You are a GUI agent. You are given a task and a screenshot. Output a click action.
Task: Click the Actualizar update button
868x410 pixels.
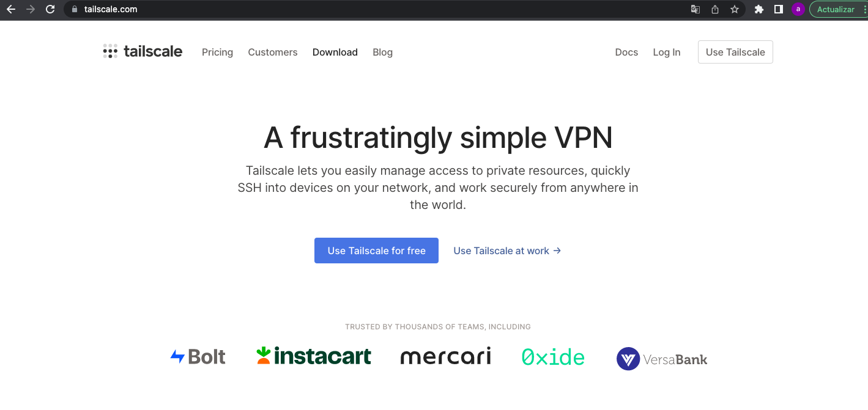pos(836,9)
